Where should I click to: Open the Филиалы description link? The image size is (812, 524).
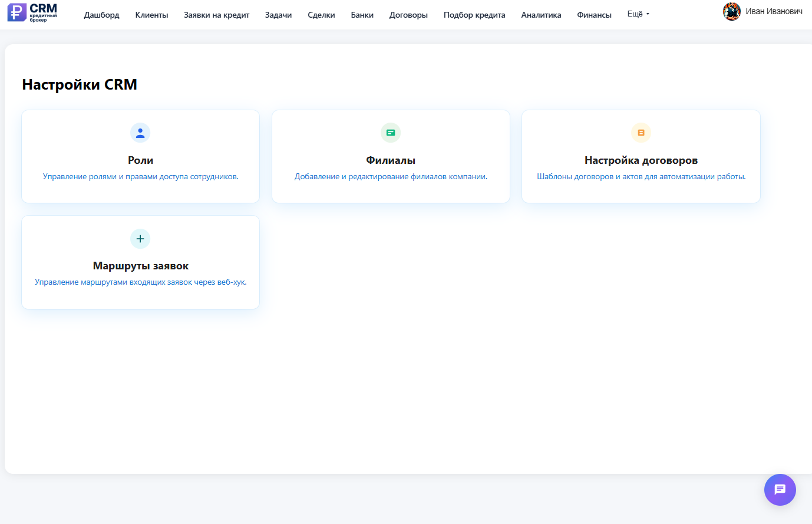coord(391,177)
